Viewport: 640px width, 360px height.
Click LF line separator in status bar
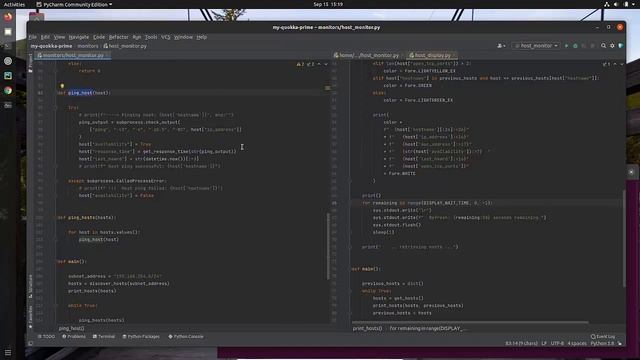544,344
